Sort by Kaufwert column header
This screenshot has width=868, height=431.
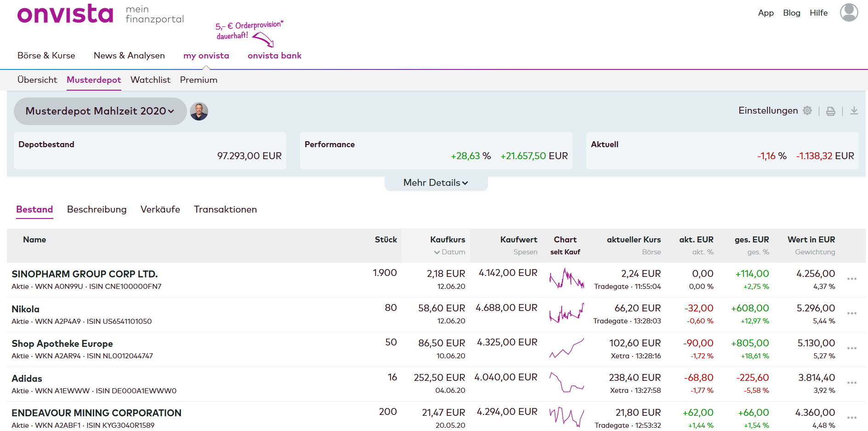point(519,240)
